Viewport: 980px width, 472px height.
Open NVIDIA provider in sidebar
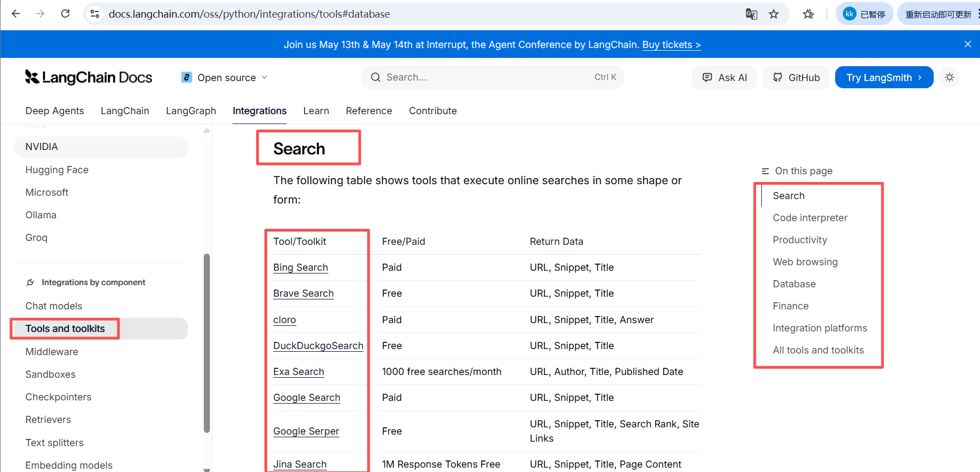pyautogui.click(x=101, y=147)
